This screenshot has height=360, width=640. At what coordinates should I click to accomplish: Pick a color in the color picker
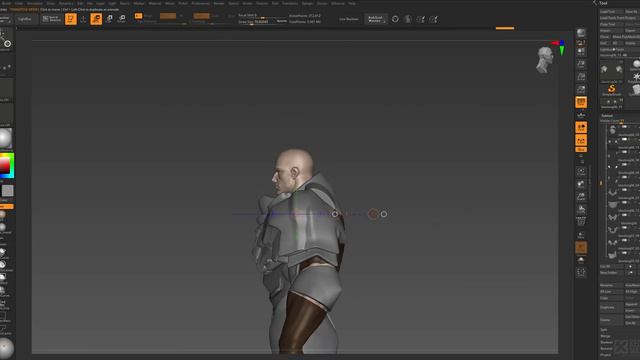(x=7, y=166)
